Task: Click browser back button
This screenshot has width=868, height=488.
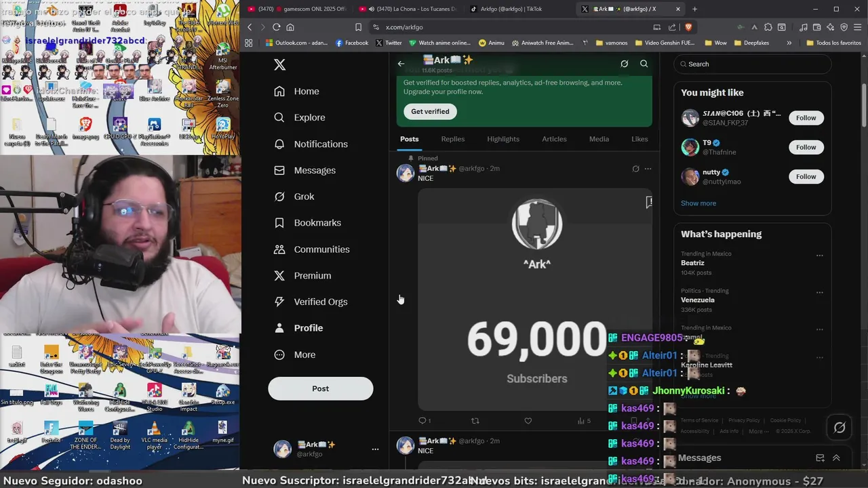Action: [x=249, y=27]
